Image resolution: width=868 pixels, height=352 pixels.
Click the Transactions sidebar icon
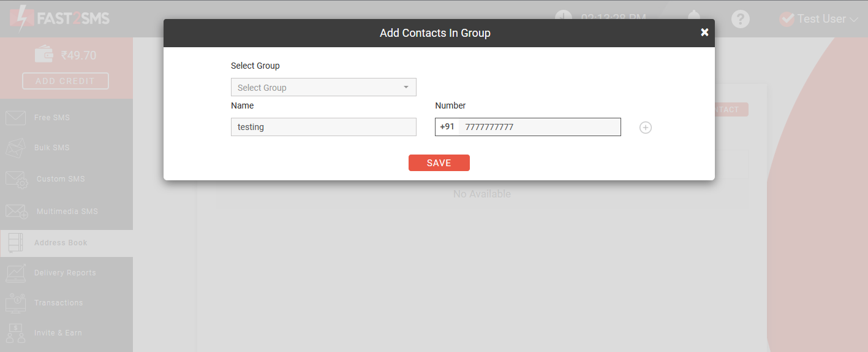pyautogui.click(x=15, y=302)
